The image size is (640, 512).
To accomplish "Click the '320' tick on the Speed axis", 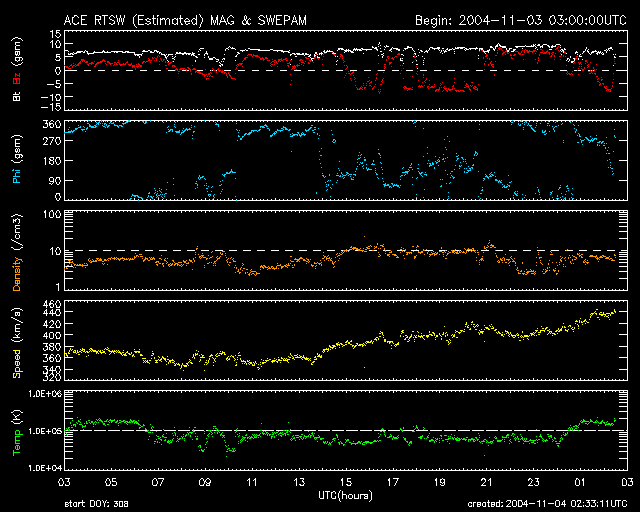I will point(52,378).
